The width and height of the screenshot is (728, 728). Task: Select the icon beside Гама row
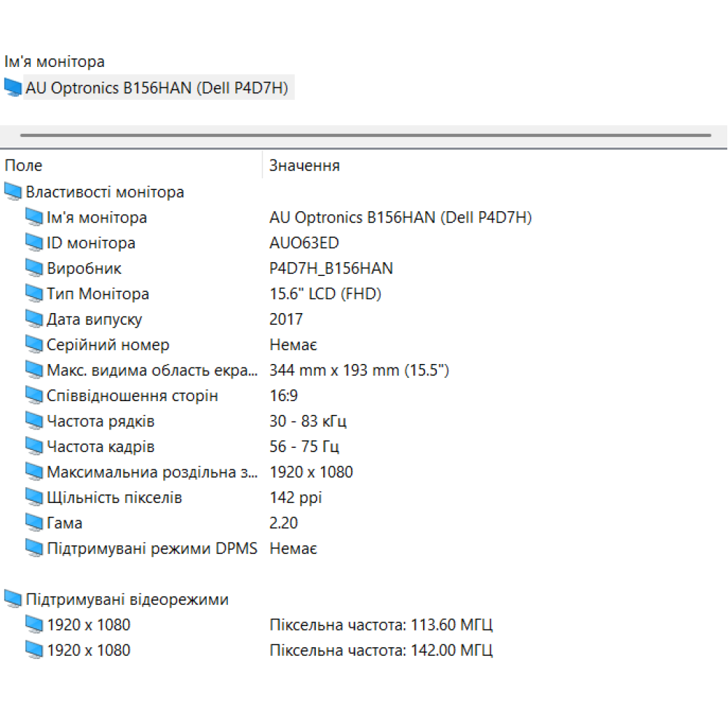[x=33, y=523]
